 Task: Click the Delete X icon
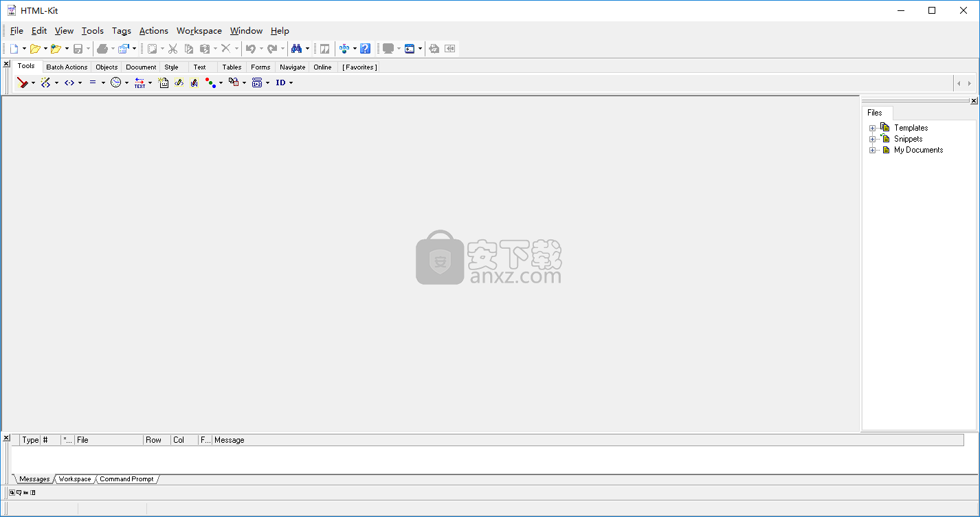[225, 49]
